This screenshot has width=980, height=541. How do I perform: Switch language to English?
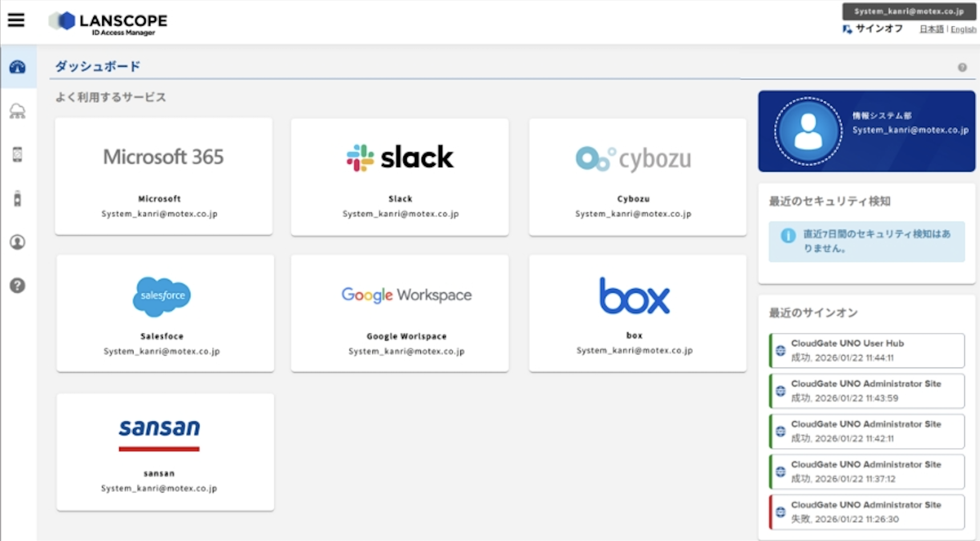coord(963,30)
